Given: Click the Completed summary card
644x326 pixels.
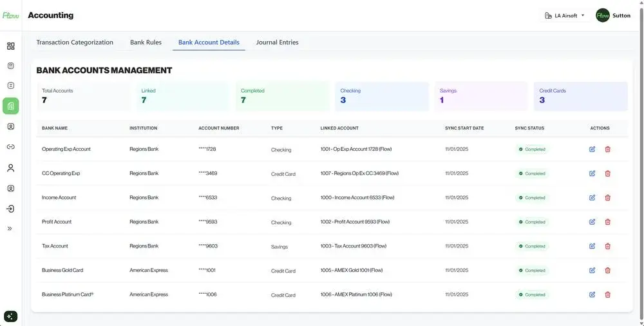Looking at the screenshot, I should click(282, 96).
